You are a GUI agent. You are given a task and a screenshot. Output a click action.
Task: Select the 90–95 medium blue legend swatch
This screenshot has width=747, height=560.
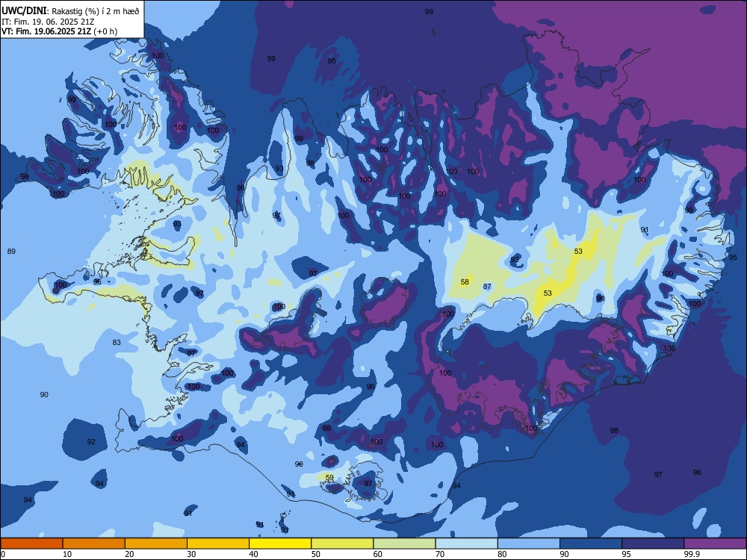591,544
